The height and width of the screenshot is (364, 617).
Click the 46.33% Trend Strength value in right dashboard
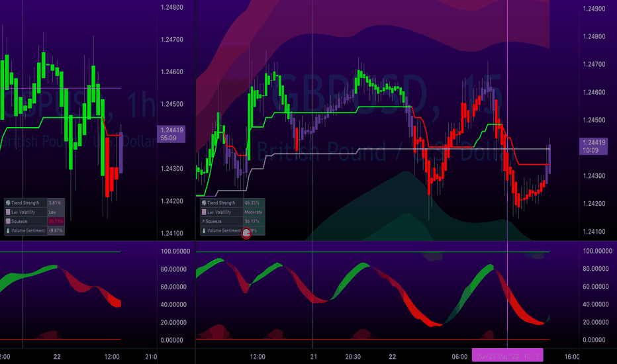pyautogui.click(x=252, y=203)
